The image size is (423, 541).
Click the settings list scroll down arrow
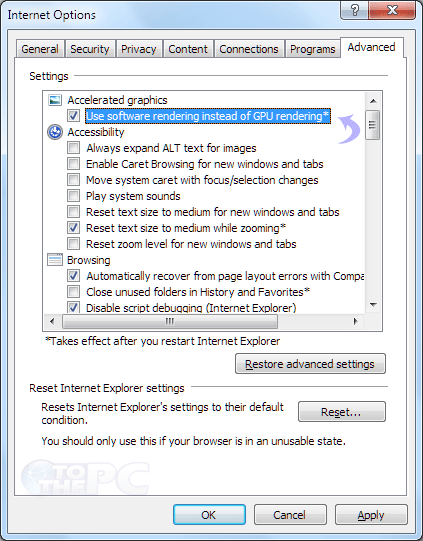(x=373, y=305)
